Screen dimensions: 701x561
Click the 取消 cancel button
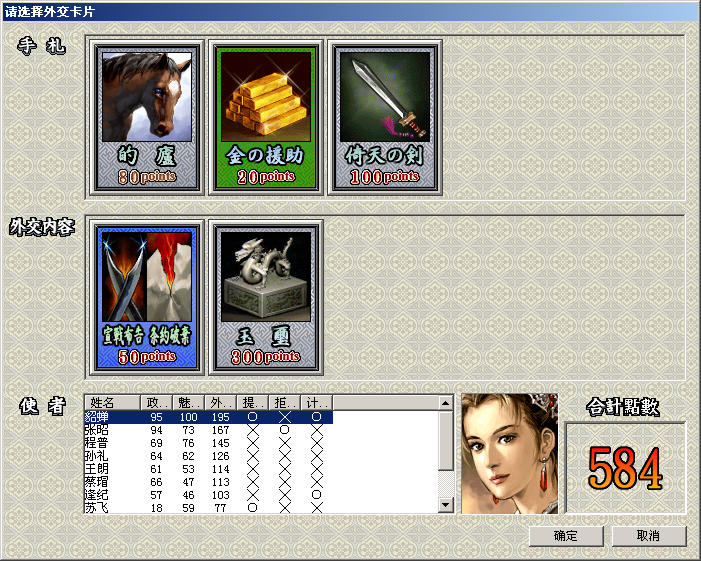click(x=649, y=536)
